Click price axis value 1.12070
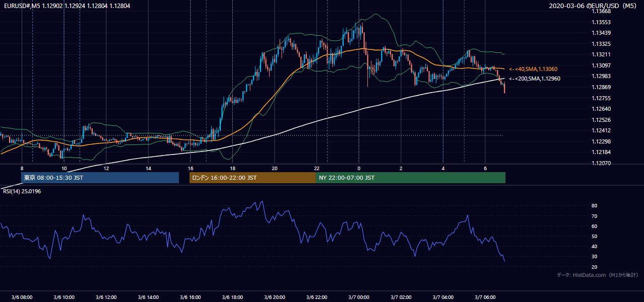 [x=601, y=163]
